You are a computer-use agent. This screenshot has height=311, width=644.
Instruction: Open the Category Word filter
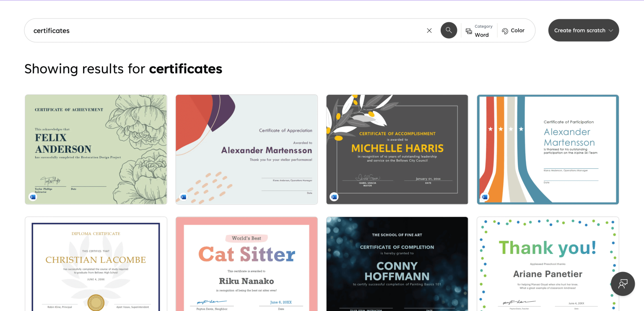pyautogui.click(x=478, y=30)
